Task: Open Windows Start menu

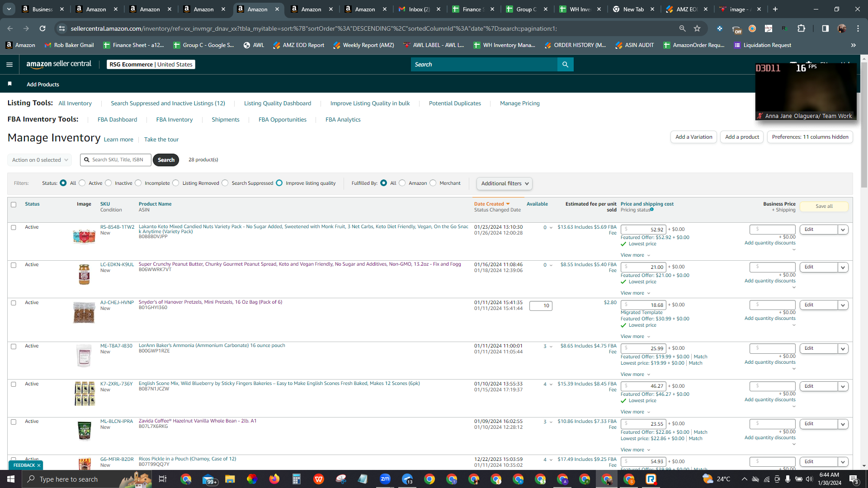Action: click(11, 479)
